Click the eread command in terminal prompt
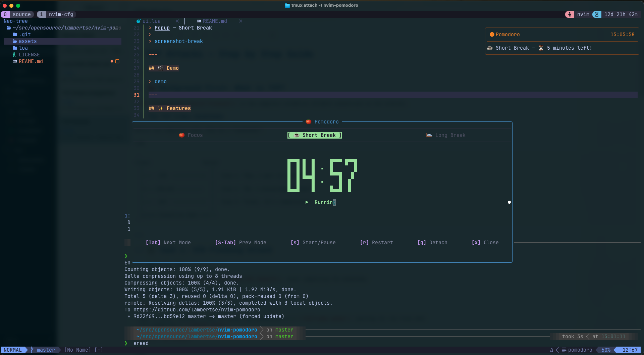644x355 pixels. (x=141, y=343)
